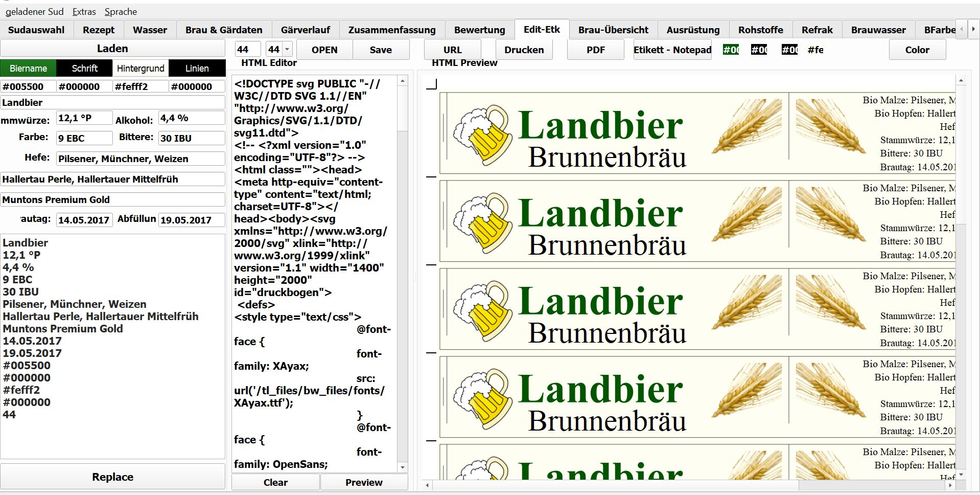This screenshot has width=980, height=495.
Task: Open the 44 size dropdown
Action: click(287, 50)
